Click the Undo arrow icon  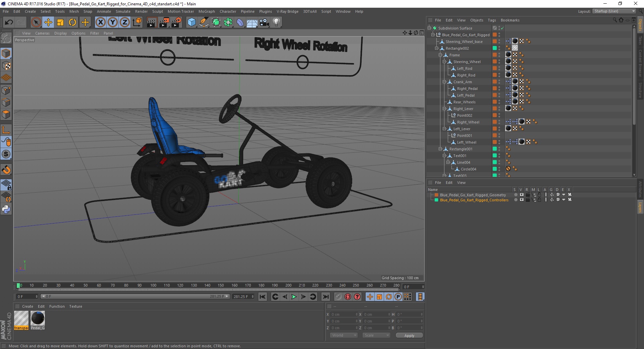coord(9,22)
